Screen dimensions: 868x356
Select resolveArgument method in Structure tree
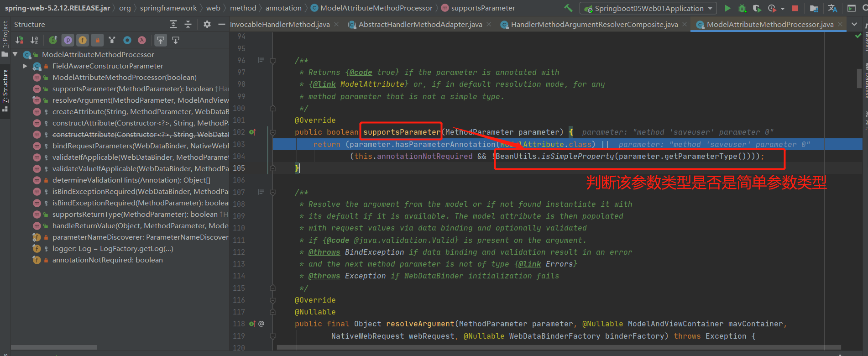click(x=141, y=100)
